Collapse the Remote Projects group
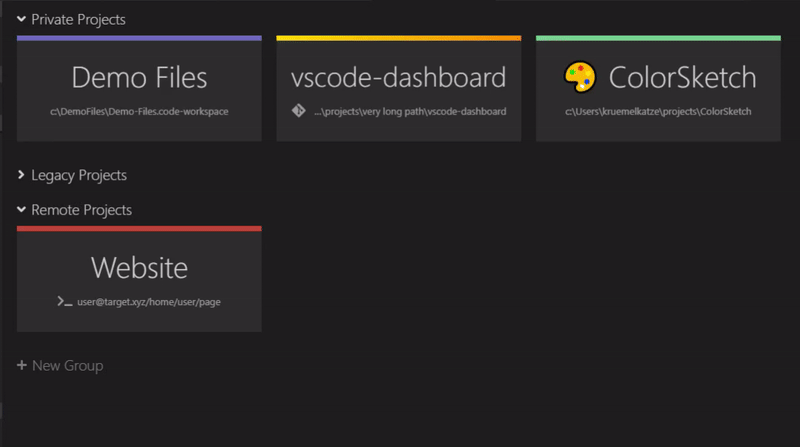The height and width of the screenshot is (447, 800). coord(21,210)
